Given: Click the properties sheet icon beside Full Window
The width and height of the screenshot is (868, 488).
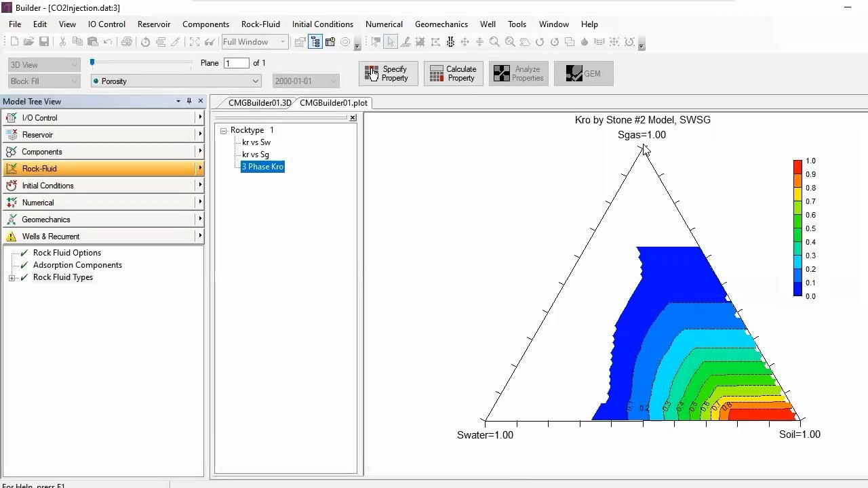Looking at the screenshot, I should [x=300, y=42].
